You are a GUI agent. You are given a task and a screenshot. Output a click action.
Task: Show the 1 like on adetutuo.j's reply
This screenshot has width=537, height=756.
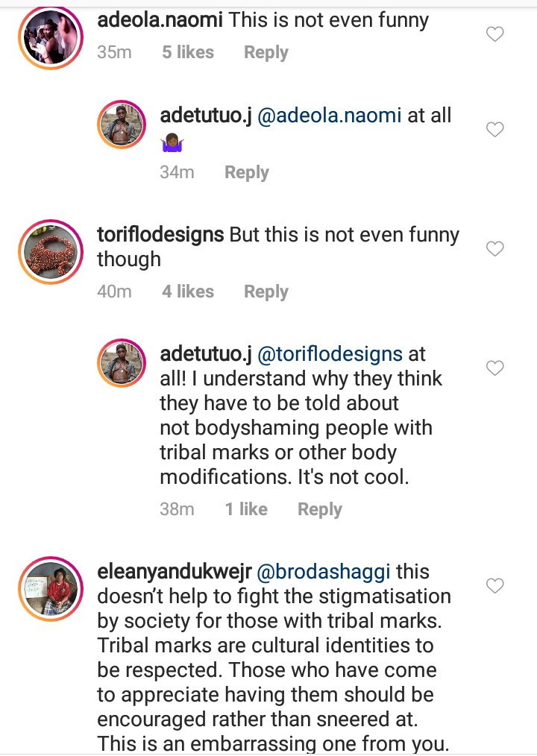pyautogui.click(x=246, y=509)
